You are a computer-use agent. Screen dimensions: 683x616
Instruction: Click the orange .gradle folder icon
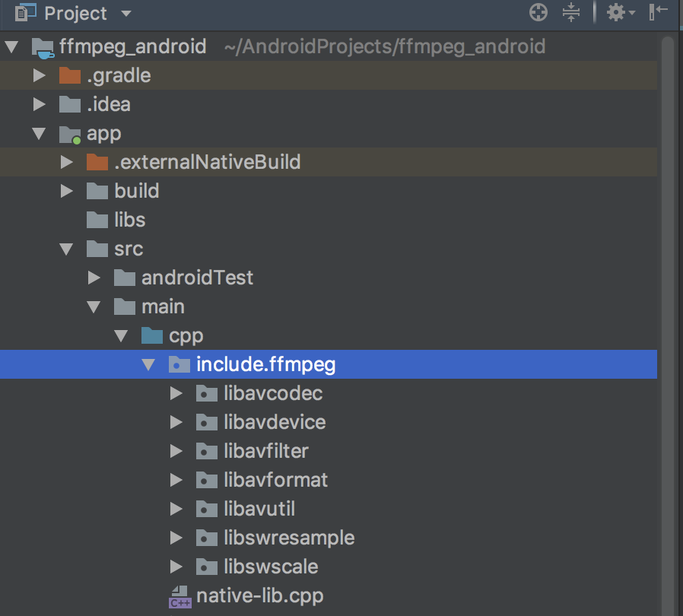pyautogui.click(x=70, y=75)
